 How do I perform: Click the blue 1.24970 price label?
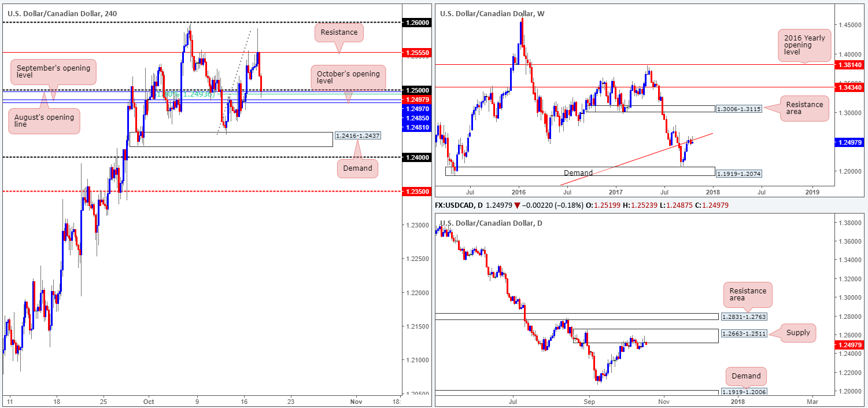pyautogui.click(x=418, y=108)
